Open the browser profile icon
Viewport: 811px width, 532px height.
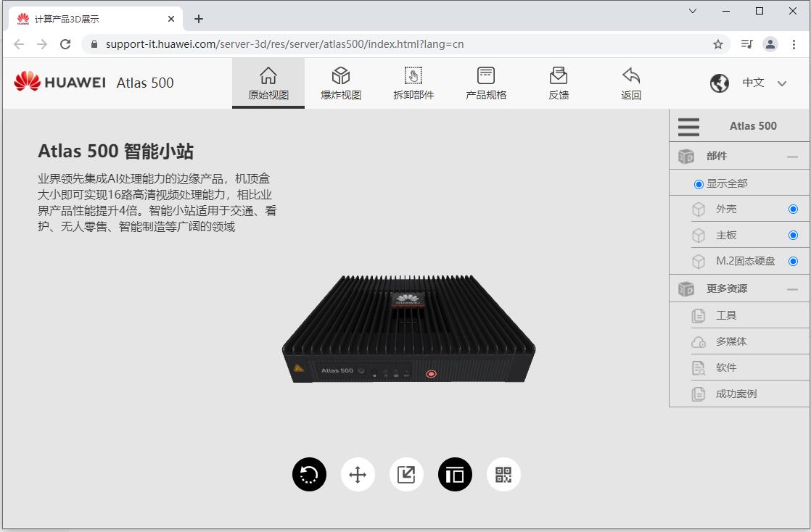(x=770, y=44)
